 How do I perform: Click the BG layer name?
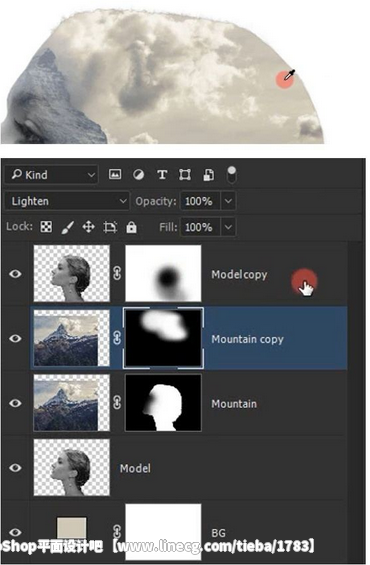(x=218, y=533)
